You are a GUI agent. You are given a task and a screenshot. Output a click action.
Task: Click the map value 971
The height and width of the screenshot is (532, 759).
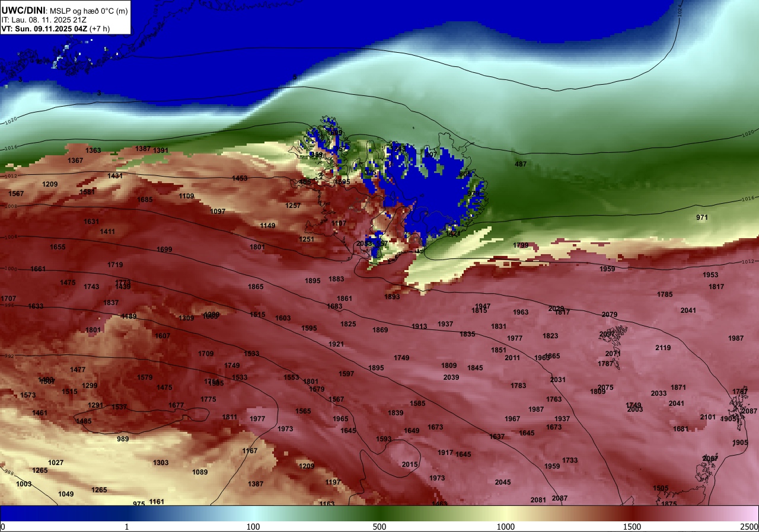pos(702,217)
